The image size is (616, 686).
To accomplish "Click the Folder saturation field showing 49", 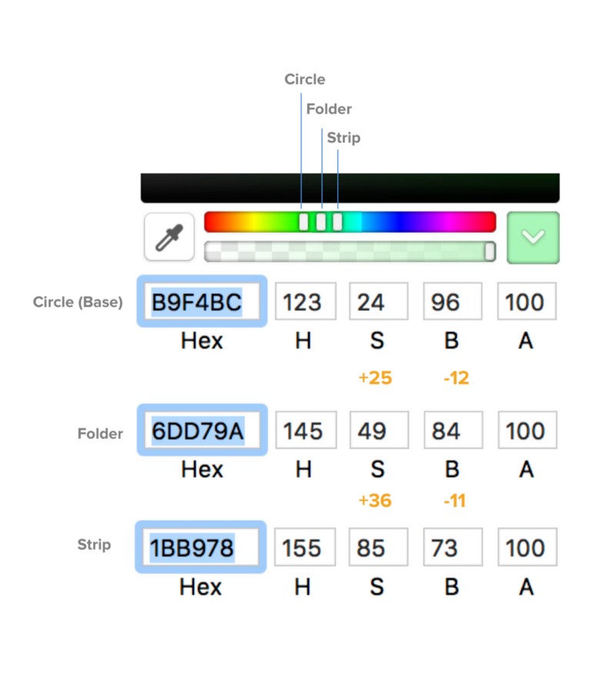I will [x=378, y=430].
